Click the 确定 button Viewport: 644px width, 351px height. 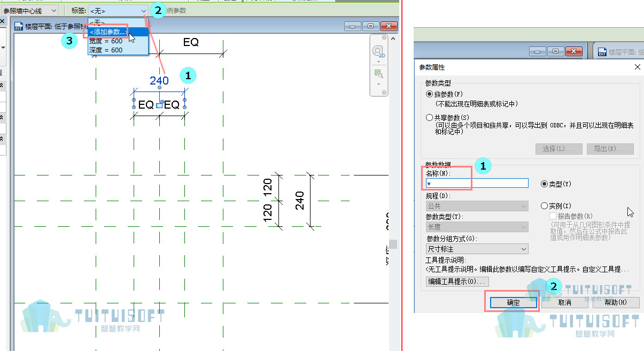pyautogui.click(x=513, y=302)
